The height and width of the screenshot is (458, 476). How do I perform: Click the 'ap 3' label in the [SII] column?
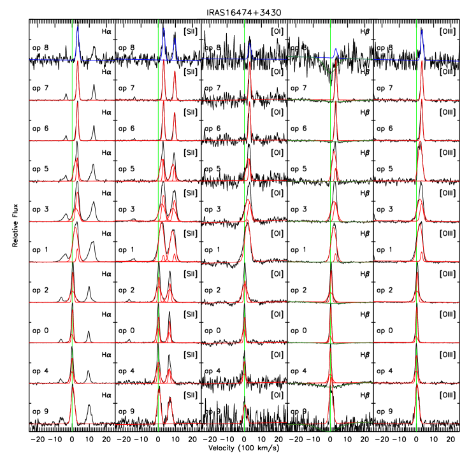click(127, 210)
